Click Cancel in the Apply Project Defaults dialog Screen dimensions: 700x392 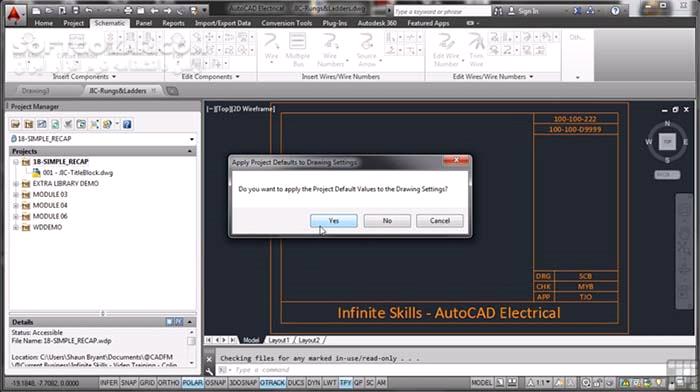[440, 221]
